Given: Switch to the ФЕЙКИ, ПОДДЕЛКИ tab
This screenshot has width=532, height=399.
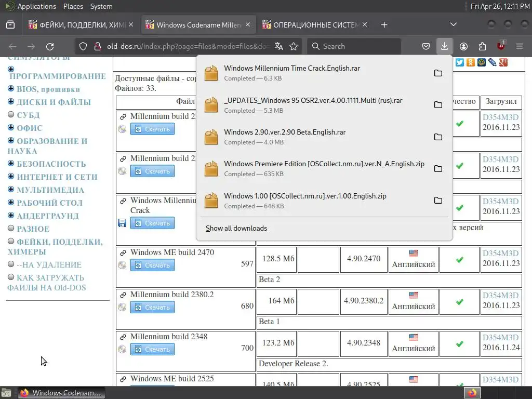Looking at the screenshot, I should (x=78, y=25).
